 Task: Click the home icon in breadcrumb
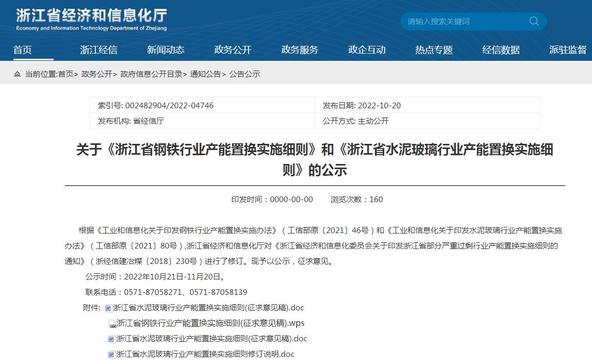18,74
